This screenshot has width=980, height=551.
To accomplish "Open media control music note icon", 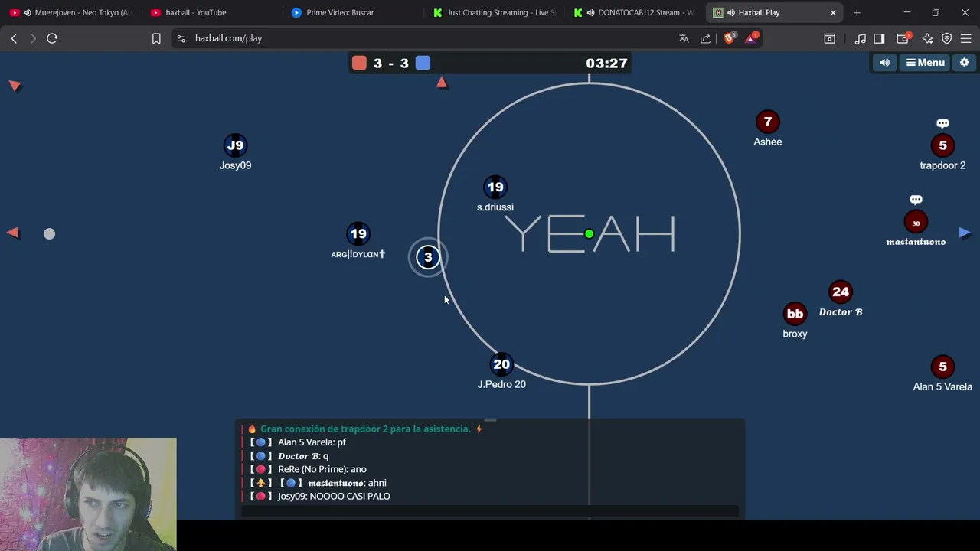I will [x=860, y=38].
